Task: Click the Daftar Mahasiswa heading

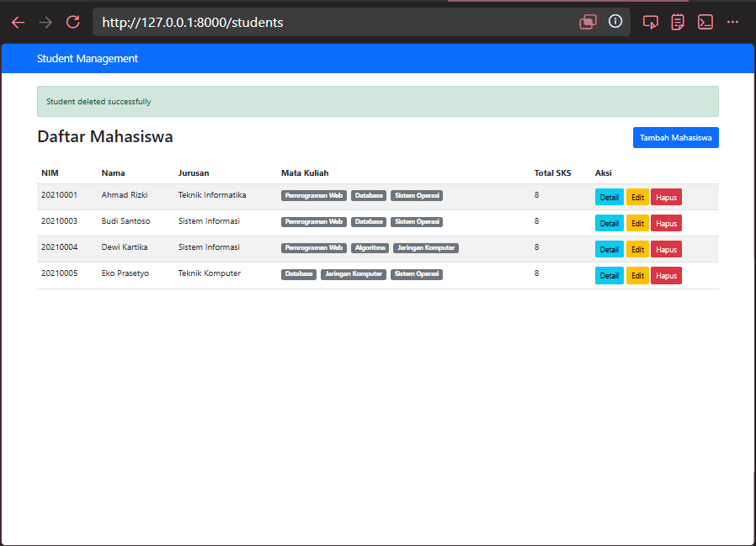Action: [x=105, y=137]
